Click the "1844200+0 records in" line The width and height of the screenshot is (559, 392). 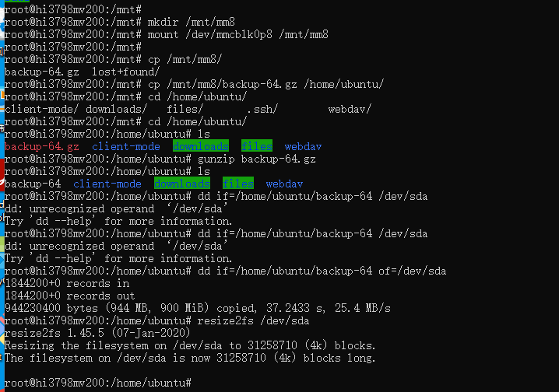[67, 284]
